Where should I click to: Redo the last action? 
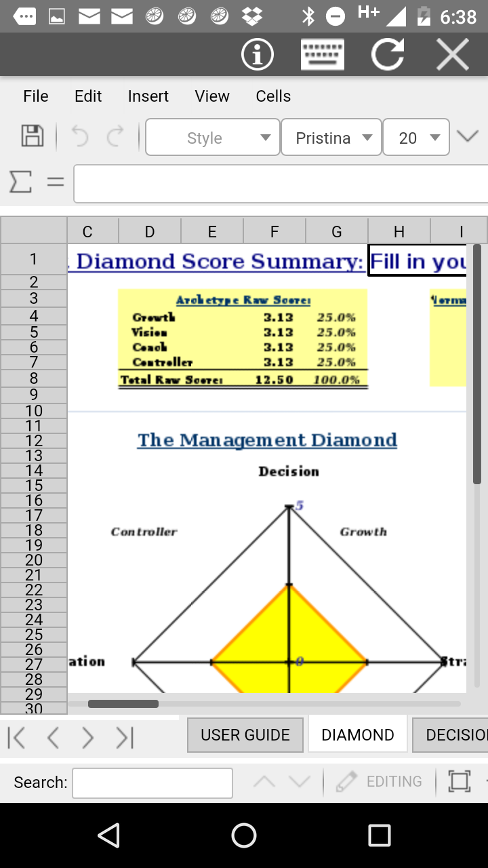click(x=115, y=136)
